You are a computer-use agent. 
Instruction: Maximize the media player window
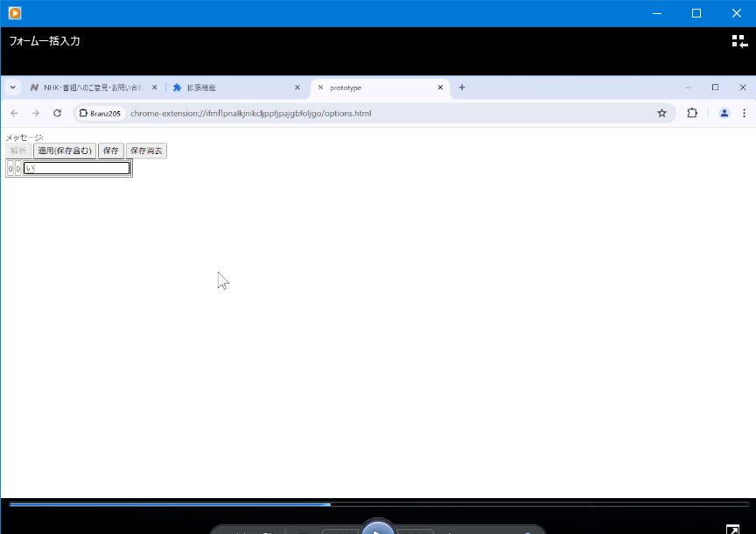[x=696, y=13]
